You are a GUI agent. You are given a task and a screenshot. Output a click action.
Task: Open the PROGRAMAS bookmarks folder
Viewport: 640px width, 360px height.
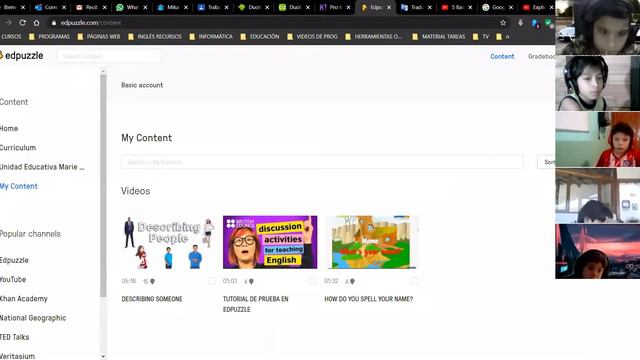pos(49,37)
